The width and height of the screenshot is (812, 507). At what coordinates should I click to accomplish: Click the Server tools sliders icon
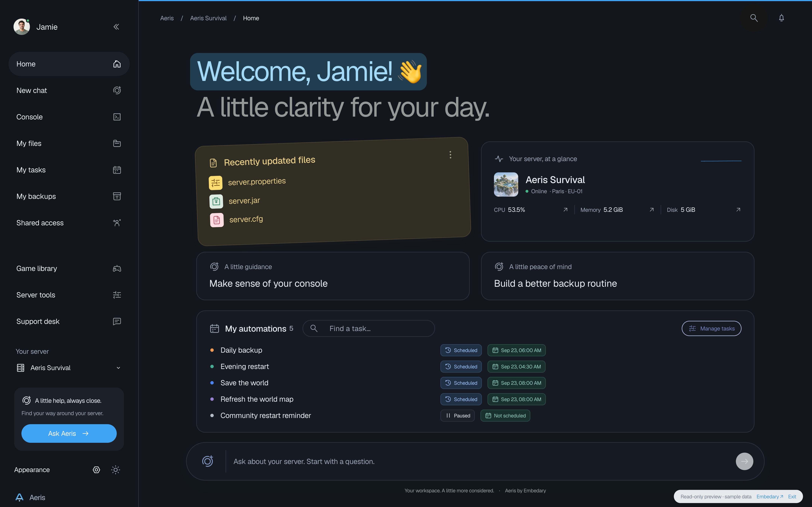pyautogui.click(x=117, y=295)
